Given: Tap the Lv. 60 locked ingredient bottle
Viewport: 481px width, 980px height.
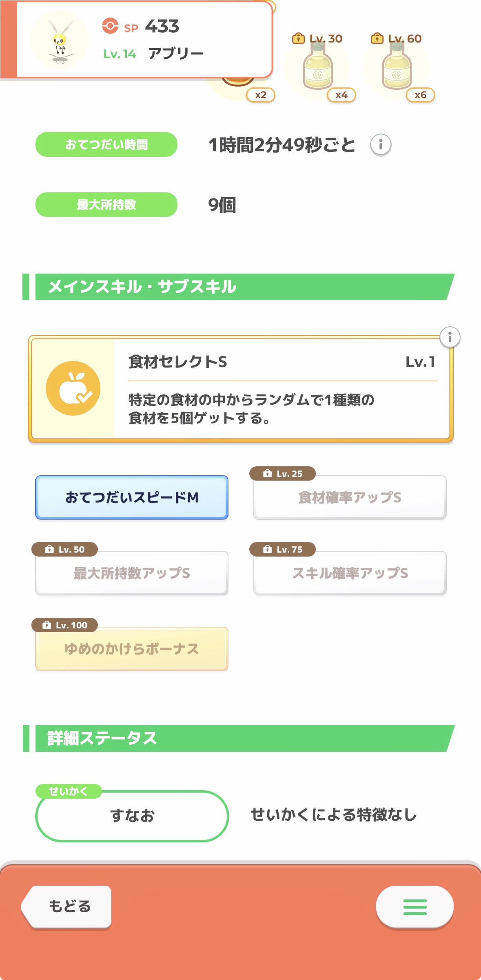Looking at the screenshot, I should coord(397,68).
